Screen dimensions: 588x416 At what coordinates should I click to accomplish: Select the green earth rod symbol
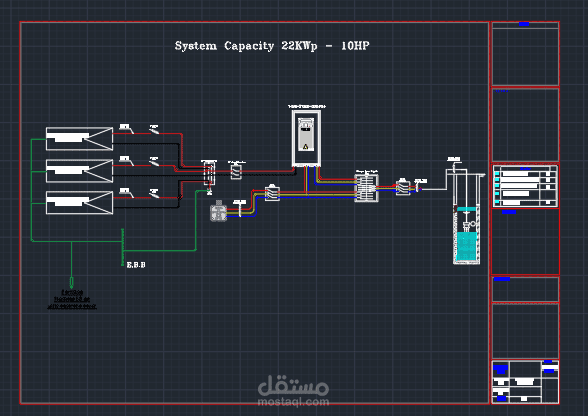(x=72, y=282)
